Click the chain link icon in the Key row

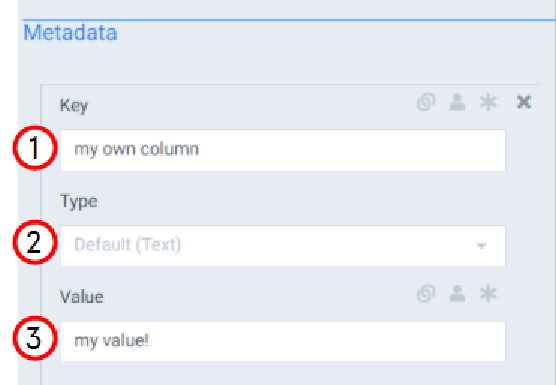[x=426, y=102]
